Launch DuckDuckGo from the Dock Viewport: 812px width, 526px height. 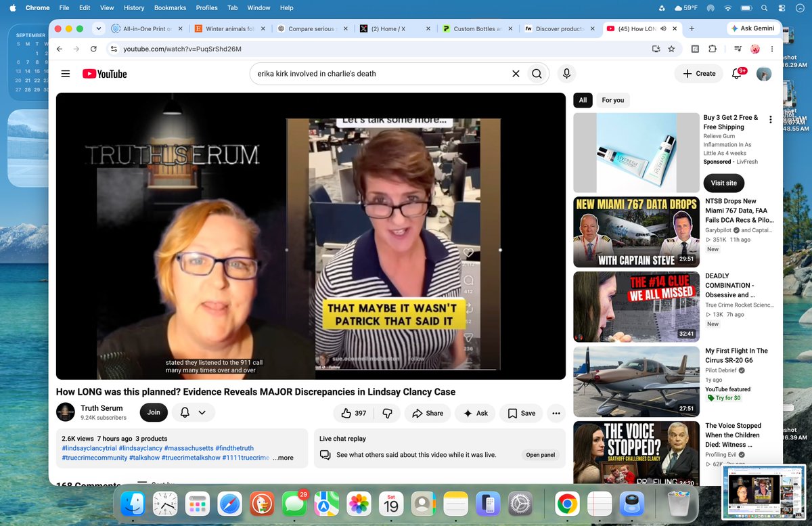coord(262,504)
